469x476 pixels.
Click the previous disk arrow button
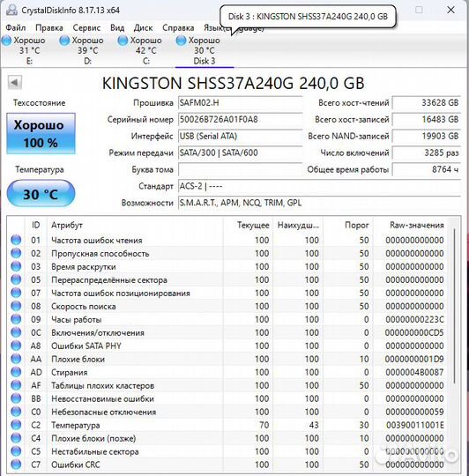click(x=15, y=82)
